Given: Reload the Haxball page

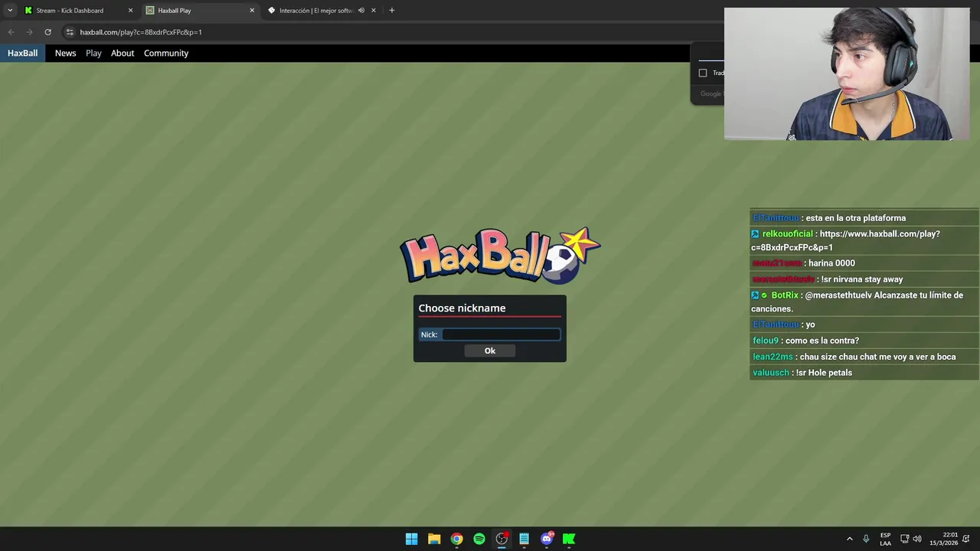Looking at the screenshot, I should pyautogui.click(x=47, y=32).
